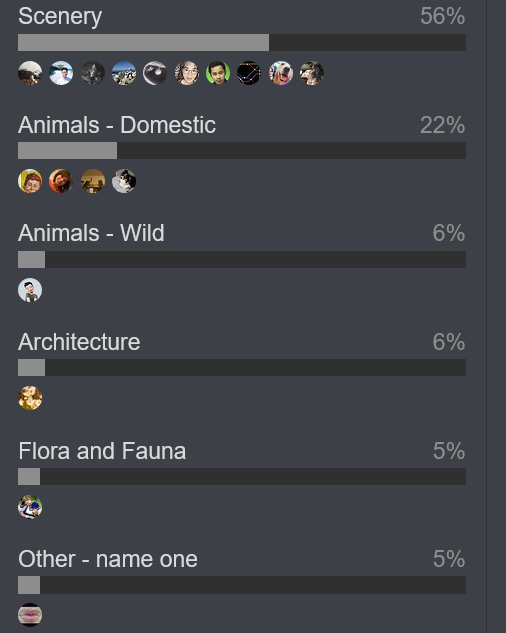The height and width of the screenshot is (633, 506).
Task: Click the lips avatar under Other - name one
Action: tap(30, 615)
